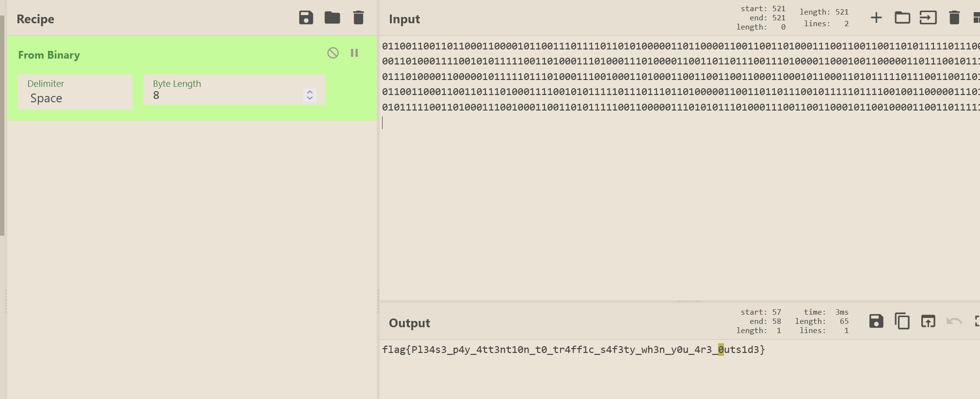Open folder as input
980x399 pixels.
(902, 18)
